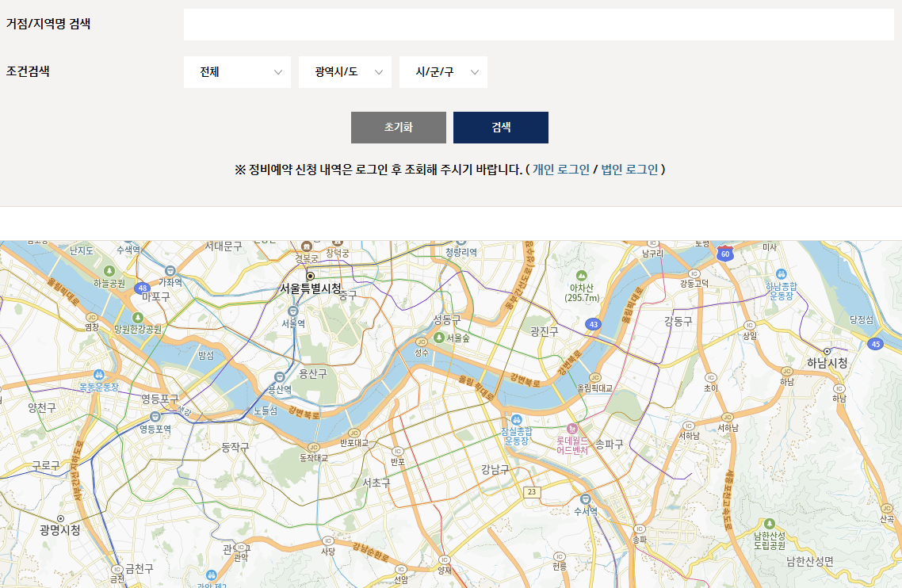Click the 하늘공원 park icon

click(109, 271)
